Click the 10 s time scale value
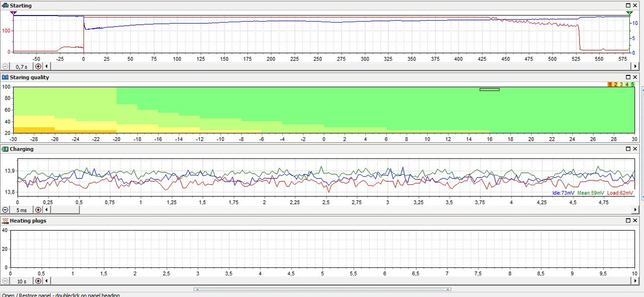 [x=22, y=281]
